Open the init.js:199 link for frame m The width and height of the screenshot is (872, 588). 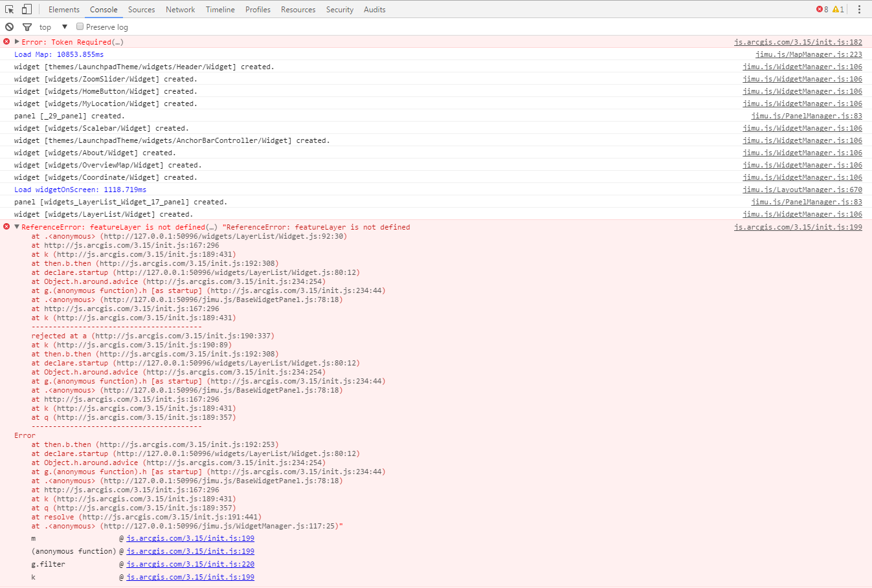coord(190,538)
